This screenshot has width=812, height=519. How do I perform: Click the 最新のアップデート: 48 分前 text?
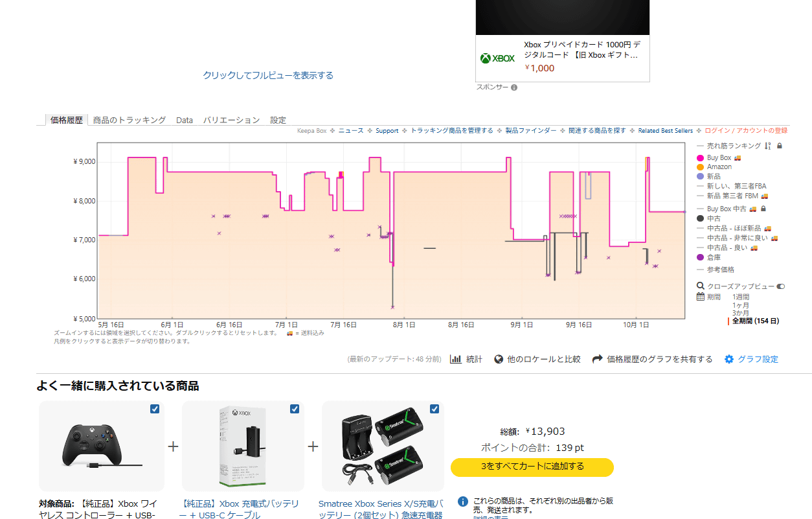(x=394, y=359)
